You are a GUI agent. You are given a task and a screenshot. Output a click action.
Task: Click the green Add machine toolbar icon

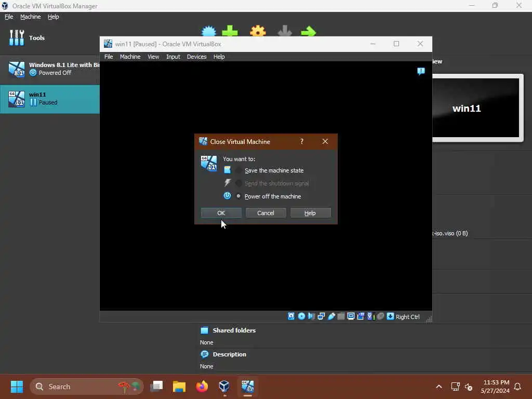[230, 31]
